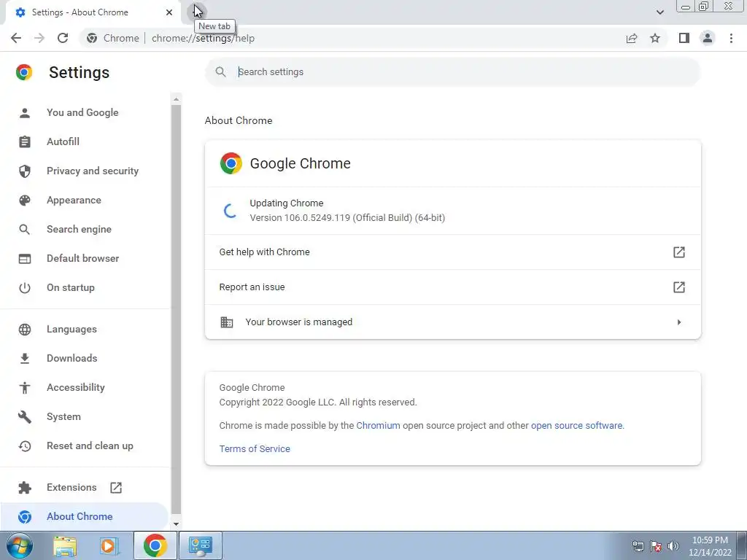747x560 pixels.
Task: Click the sidebar scrollbar thumb
Action: pyautogui.click(x=177, y=309)
